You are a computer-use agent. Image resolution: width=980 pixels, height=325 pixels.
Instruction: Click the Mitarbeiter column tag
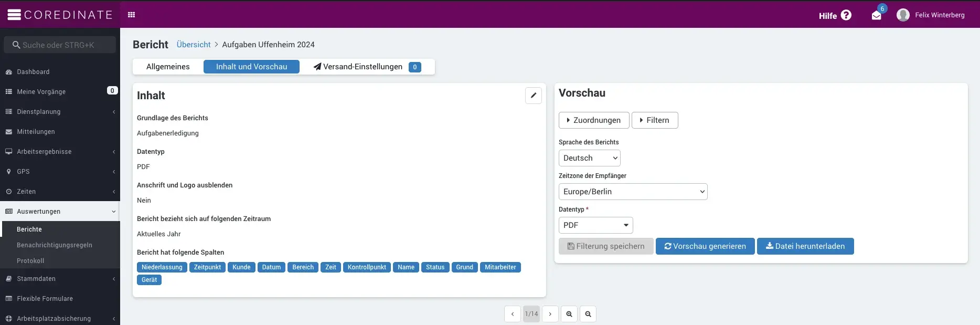[x=500, y=267]
